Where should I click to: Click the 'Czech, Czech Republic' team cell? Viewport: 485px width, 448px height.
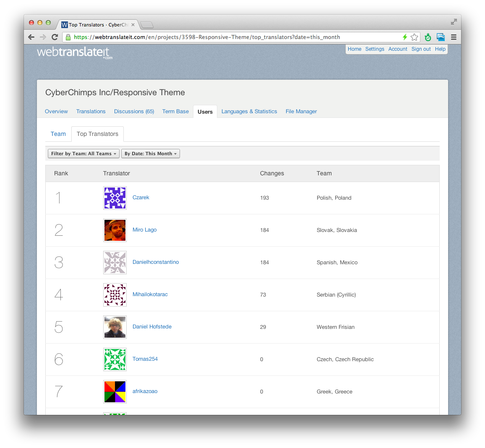click(345, 359)
